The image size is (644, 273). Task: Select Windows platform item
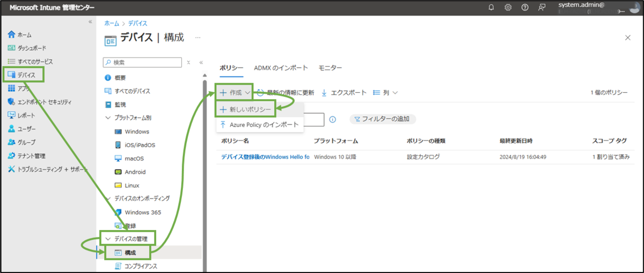point(132,131)
